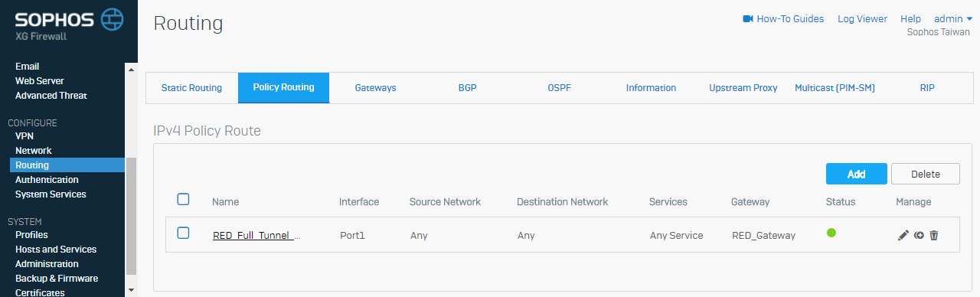
Task: Click the Delete button
Action: [926, 174]
